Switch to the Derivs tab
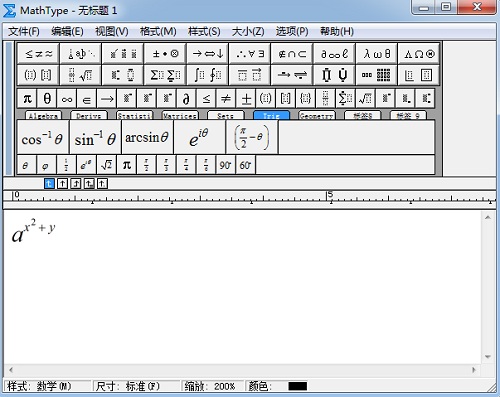Viewport: 500px width, 397px height. 89,116
